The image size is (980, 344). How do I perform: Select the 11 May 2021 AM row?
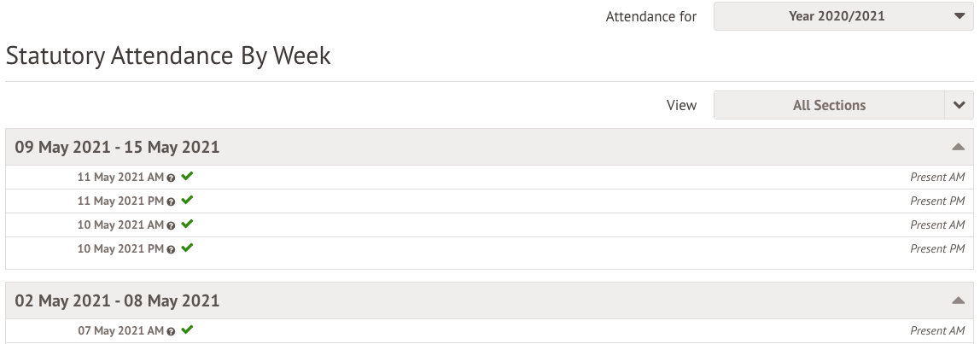(120, 178)
